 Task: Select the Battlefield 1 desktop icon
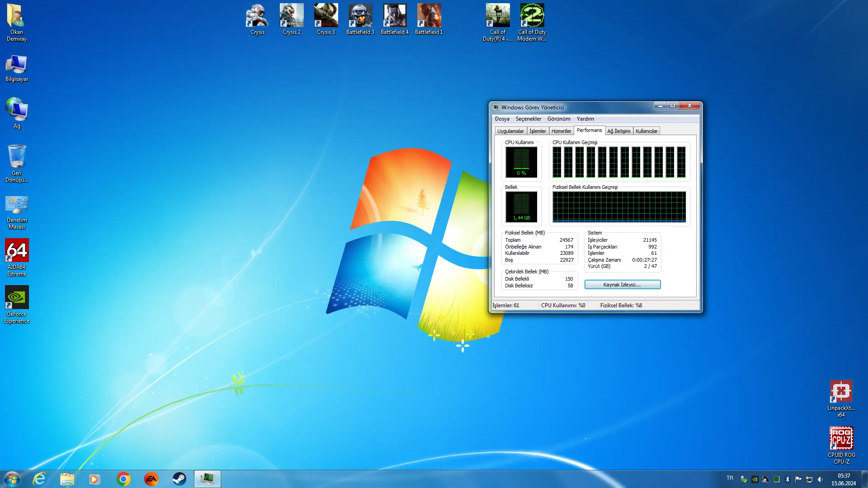429,19
